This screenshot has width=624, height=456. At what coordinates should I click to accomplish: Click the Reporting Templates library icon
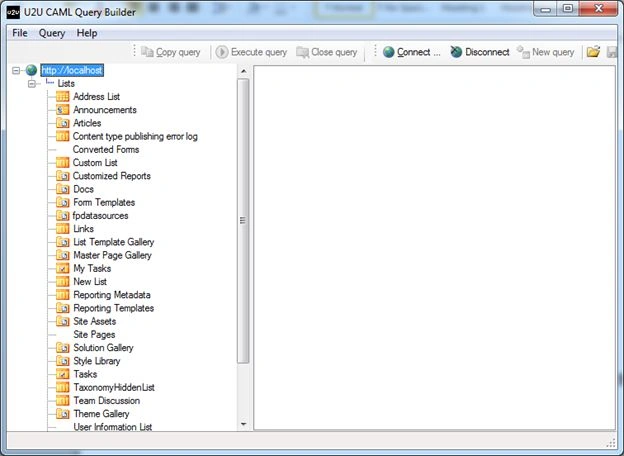click(62, 308)
